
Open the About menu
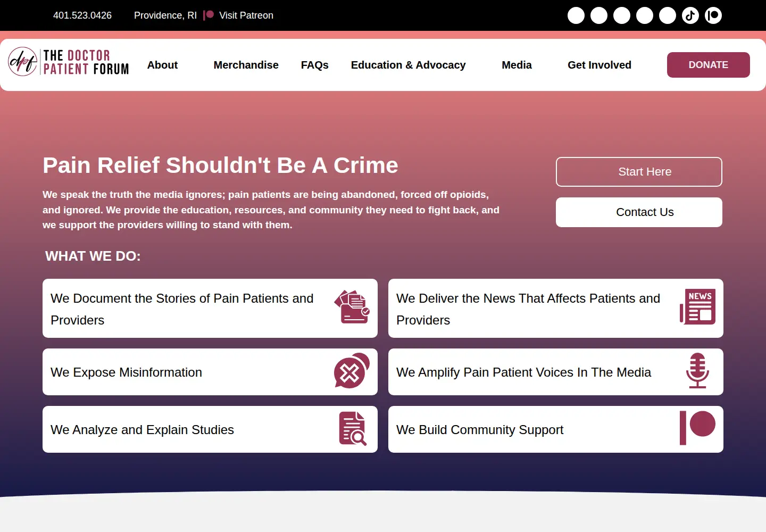[162, 65]
